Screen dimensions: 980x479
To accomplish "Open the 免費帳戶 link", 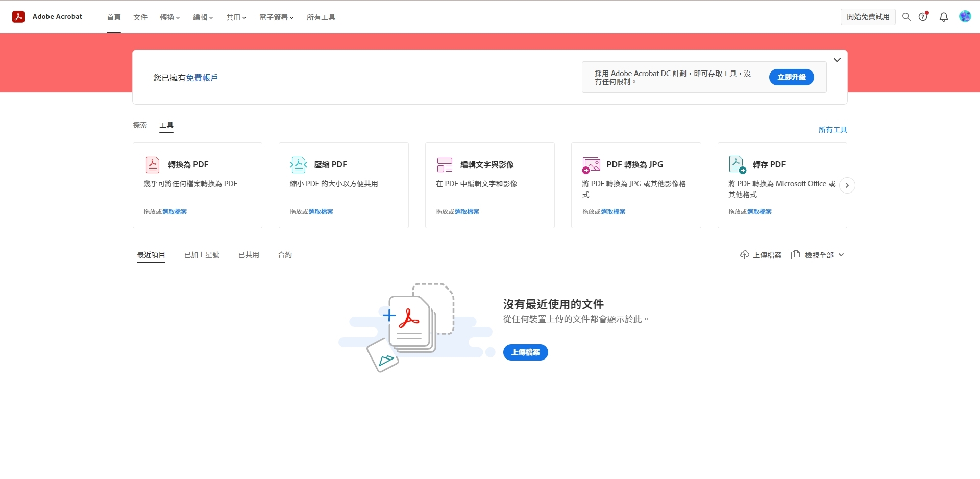I will click(202, 78).
